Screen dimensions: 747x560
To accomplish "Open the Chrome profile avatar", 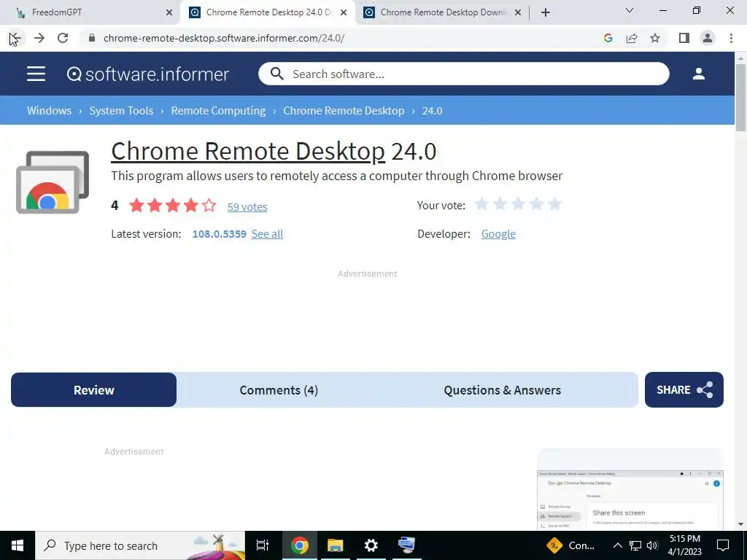I will pyautogui.click(x=708, y=38).
